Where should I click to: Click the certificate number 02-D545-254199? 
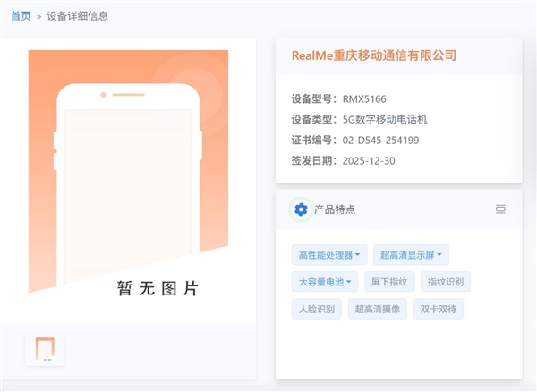380,140
